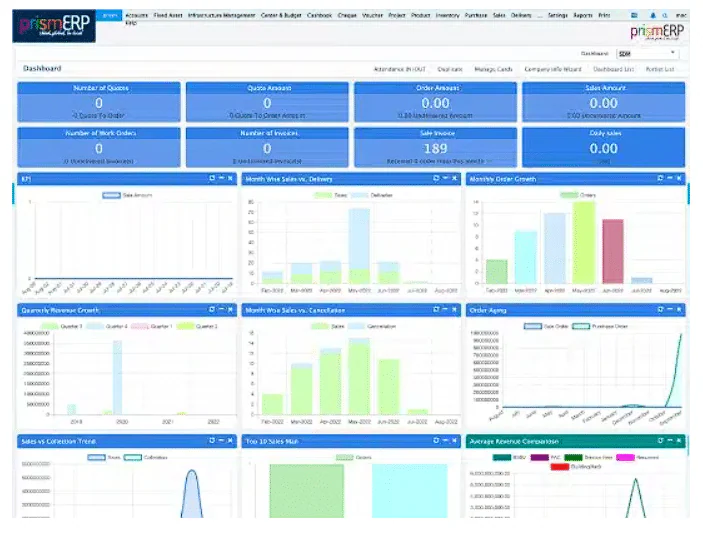This screenshot has height=555, width=703.
Task: Toggle Sale Amount series in KPI legend
Action: [127, 195]
